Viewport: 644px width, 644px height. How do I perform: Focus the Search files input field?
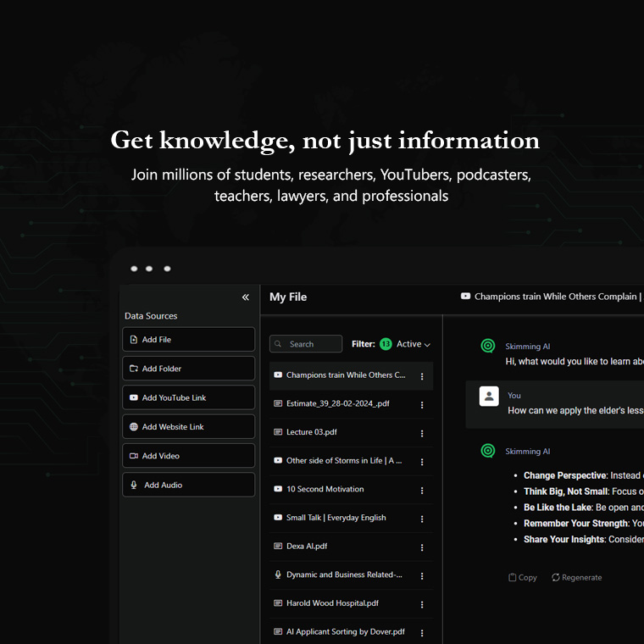tap(306, 344)
